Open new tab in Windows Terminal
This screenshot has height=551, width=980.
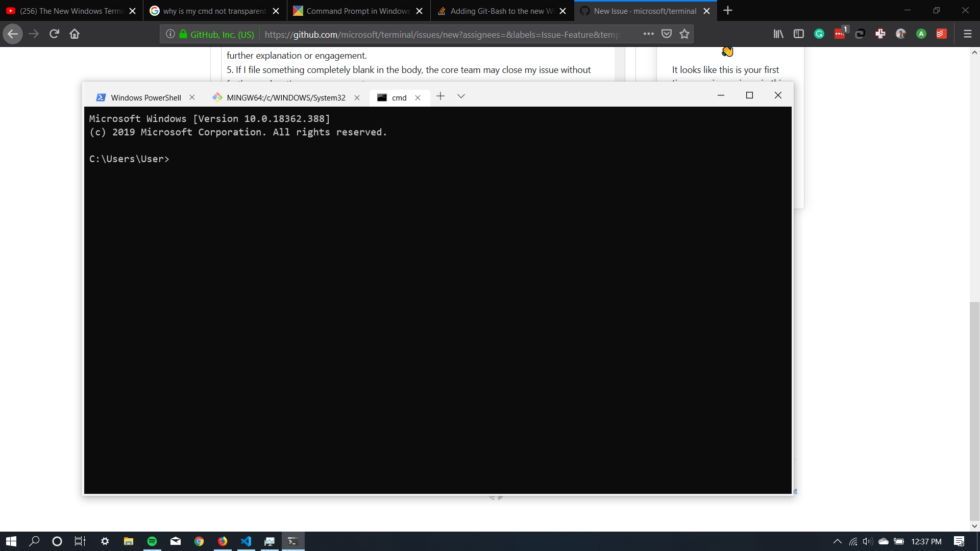(440, 96)
